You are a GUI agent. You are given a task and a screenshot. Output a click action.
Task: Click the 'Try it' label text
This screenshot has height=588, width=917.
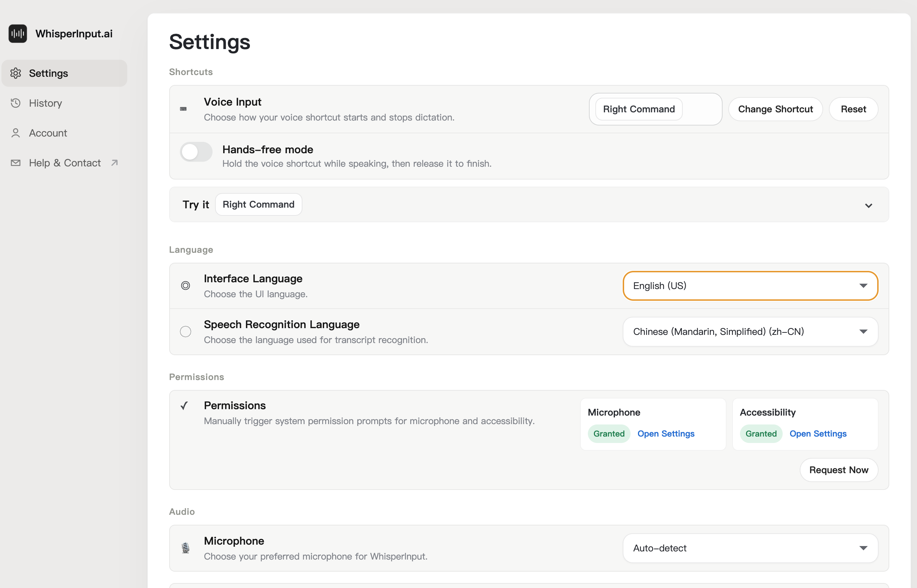pyautogui.click(x=195, y=204)
